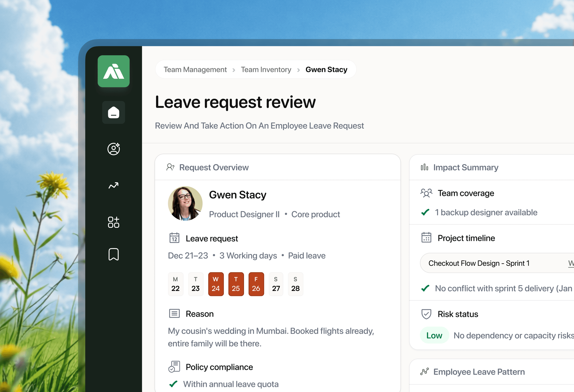Screen dimensions: 574x392
Task: Select Friday 26 day tile
Action: click(256, 284)
